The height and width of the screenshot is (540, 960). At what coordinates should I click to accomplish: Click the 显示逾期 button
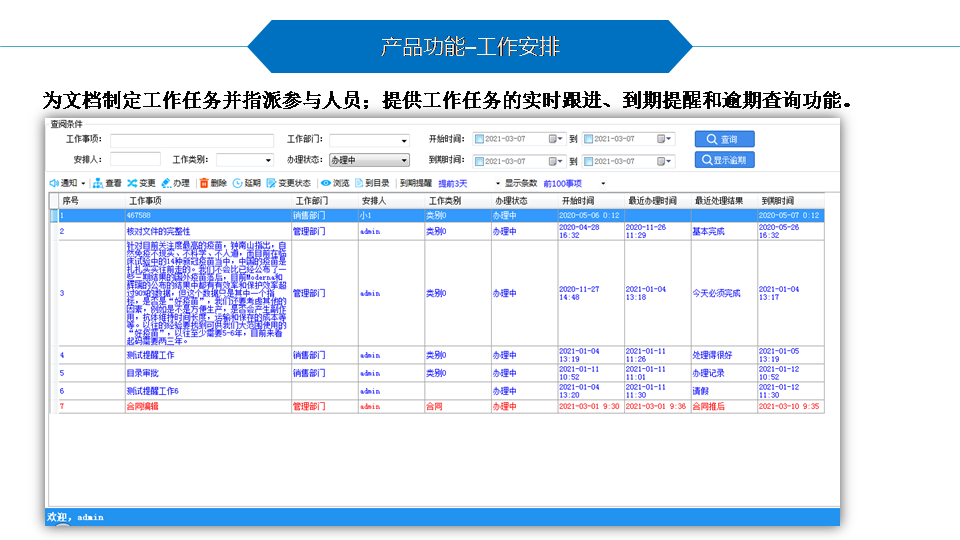[x=724, y=160]
